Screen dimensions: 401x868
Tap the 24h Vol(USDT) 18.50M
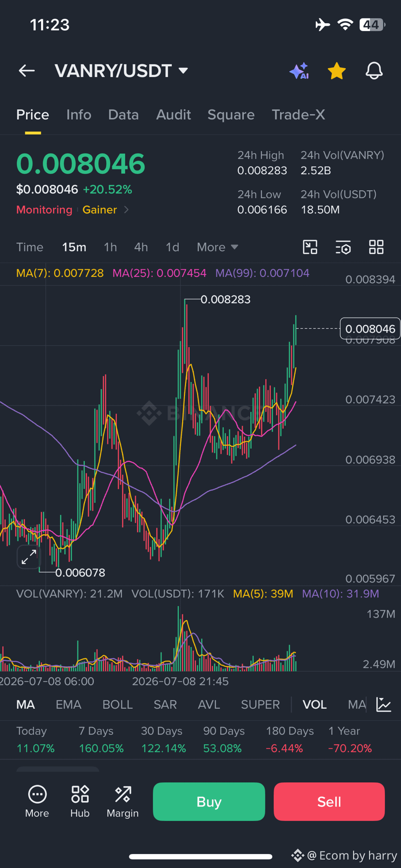(x=320, y=210)
